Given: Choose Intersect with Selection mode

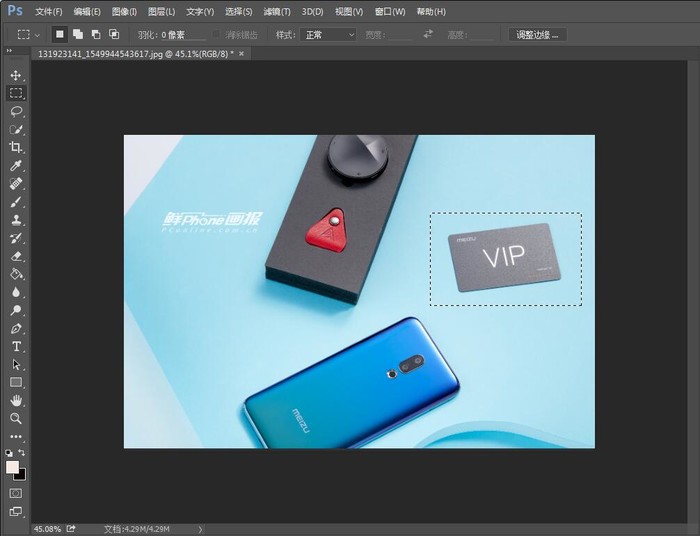Looking at the screenshot, I should click(x=114, y=34).
